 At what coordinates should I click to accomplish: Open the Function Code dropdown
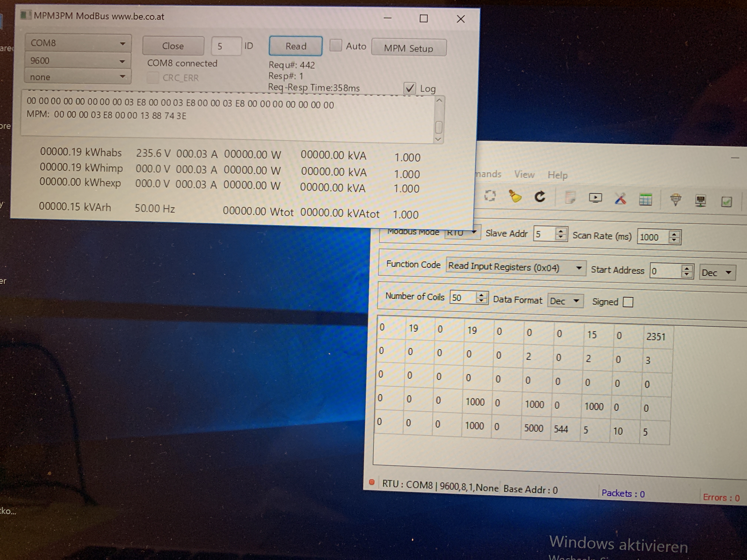pyautogui.click(x=515, y=267)
